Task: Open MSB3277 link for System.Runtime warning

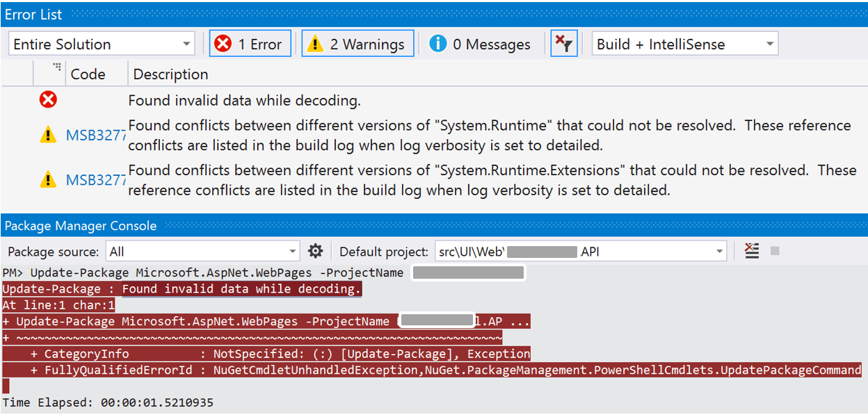Action: click(x=95, y=136)
